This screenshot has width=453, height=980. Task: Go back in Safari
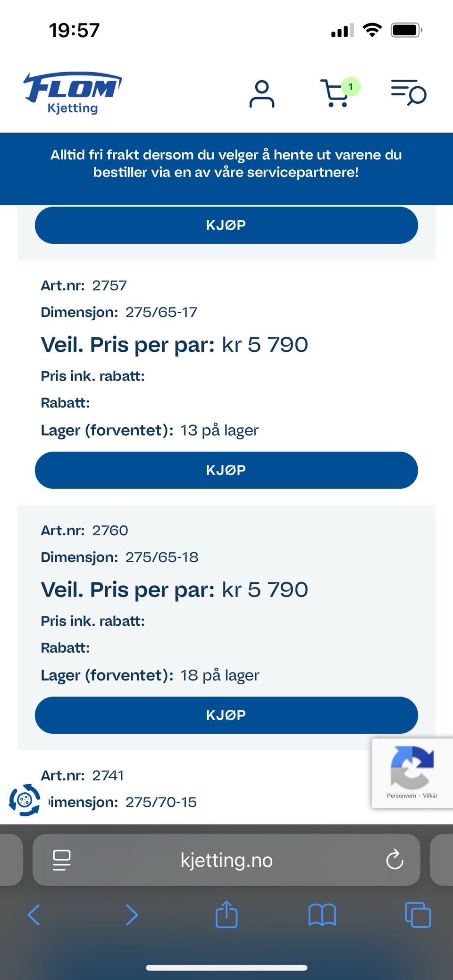[x=34, y=915]
